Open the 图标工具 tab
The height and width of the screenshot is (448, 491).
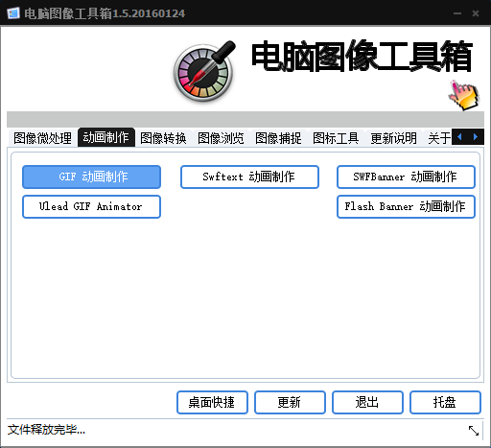[336, 138]
